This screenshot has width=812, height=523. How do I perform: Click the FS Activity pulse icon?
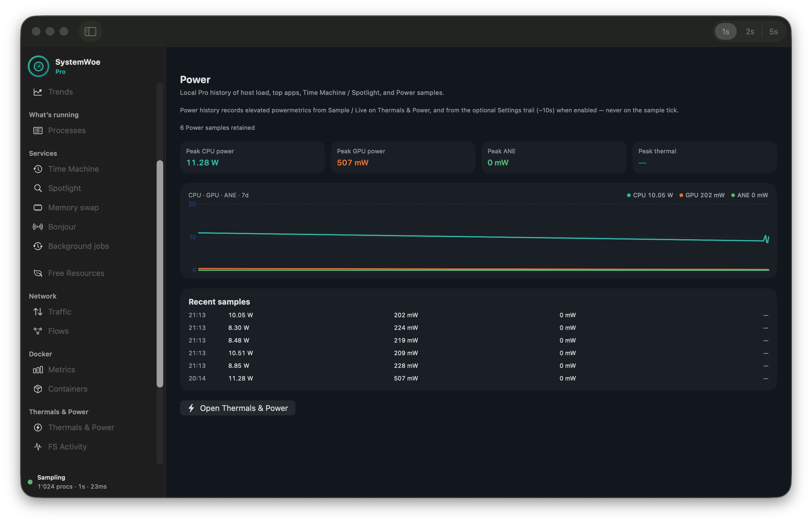(x=38, y=447)
